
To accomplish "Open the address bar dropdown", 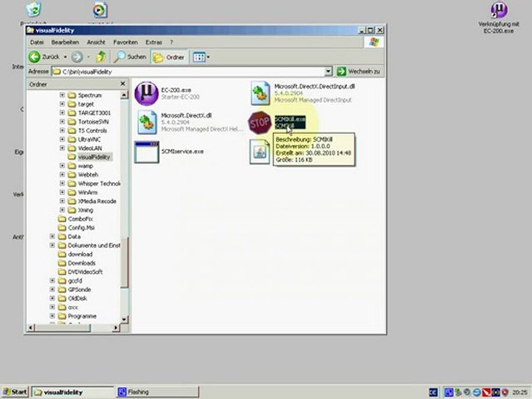I will click(x=328, y=71).
